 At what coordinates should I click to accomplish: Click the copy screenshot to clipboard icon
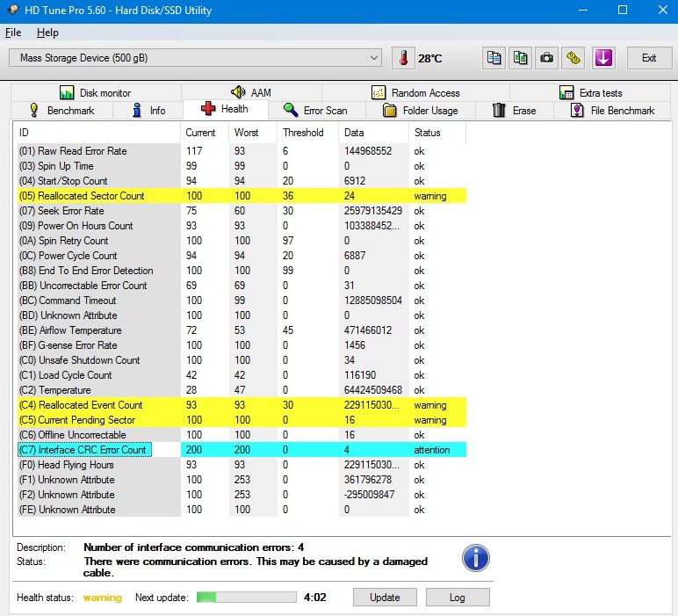tap(520, 58)
